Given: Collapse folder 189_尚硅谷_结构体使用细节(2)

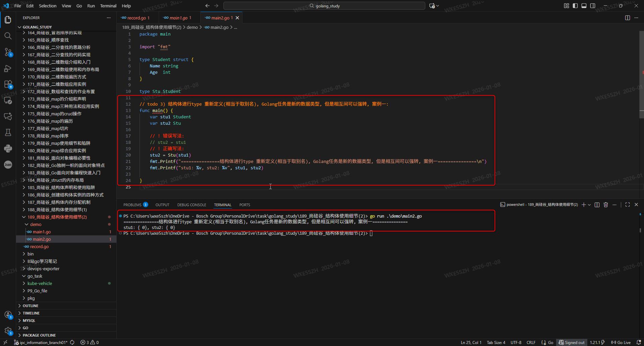Looking at the screenshot, I should tap(66, 217).
